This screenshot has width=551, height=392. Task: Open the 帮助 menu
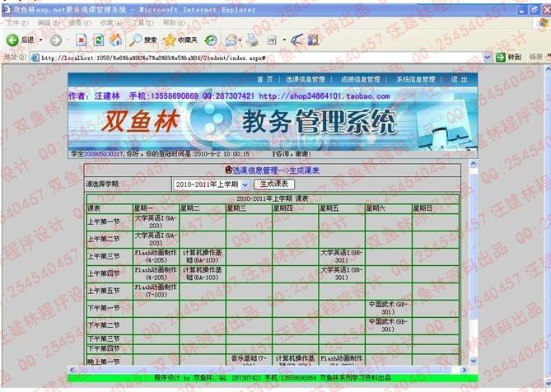pos(174,23)
